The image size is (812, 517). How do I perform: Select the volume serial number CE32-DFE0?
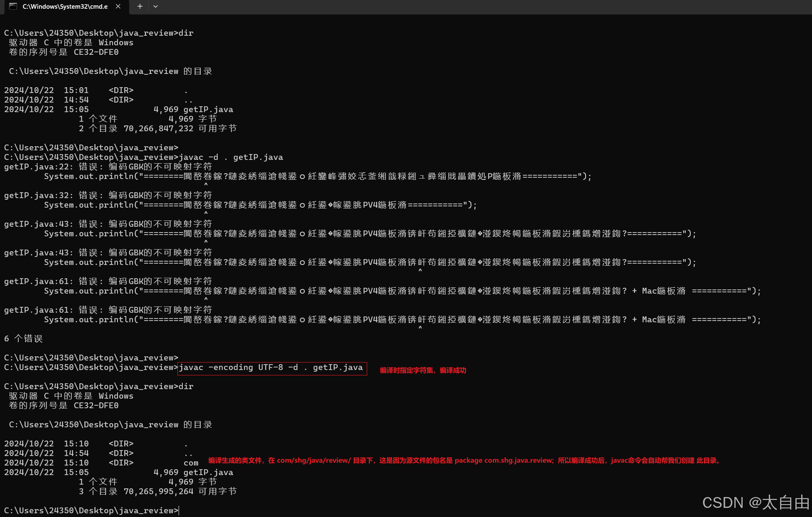(96, 52)
